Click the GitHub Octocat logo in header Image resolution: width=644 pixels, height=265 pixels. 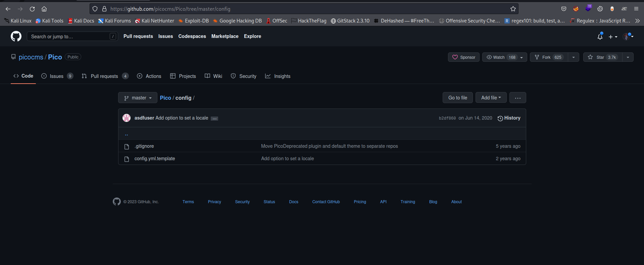(16, 36)
